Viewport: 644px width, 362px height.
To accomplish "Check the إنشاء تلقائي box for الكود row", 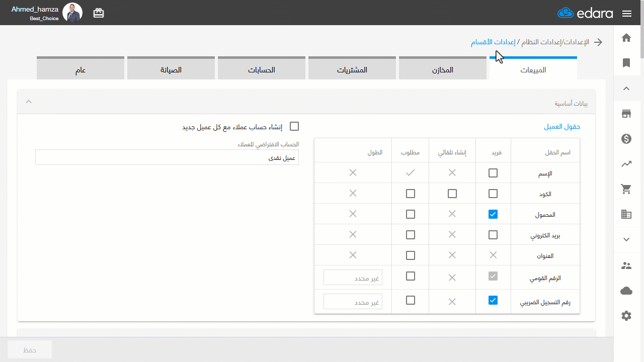I will (x=452, y=194).
